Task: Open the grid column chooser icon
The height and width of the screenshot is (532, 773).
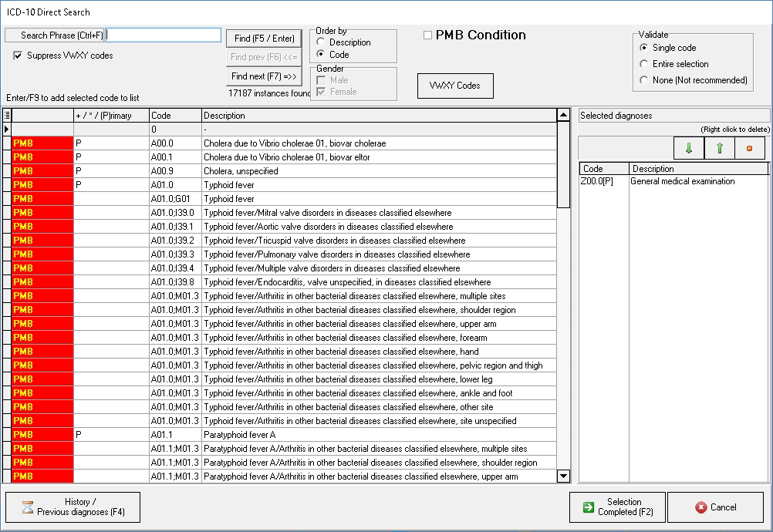Action: [7, 116]
